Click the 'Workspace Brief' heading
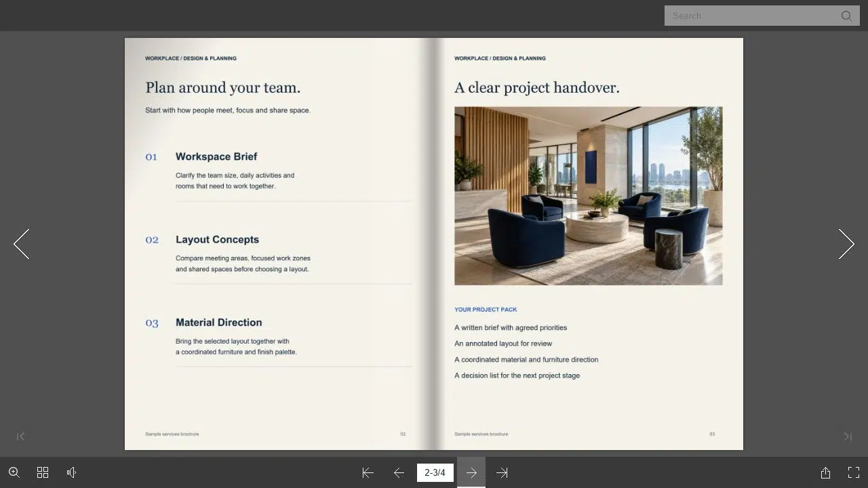Screen dimensions: 868x488 pyautogui.click(x=216, y=157)
